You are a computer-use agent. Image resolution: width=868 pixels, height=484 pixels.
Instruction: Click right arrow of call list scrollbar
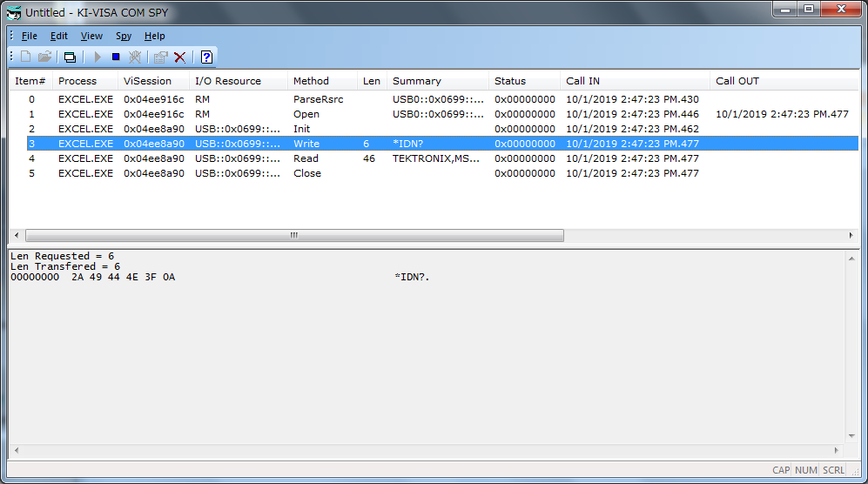coord(851,236)
